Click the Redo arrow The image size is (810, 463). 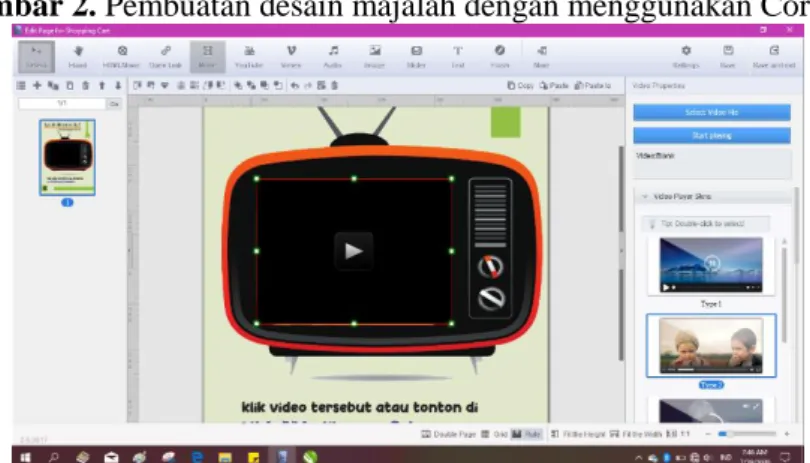(308, 86)
